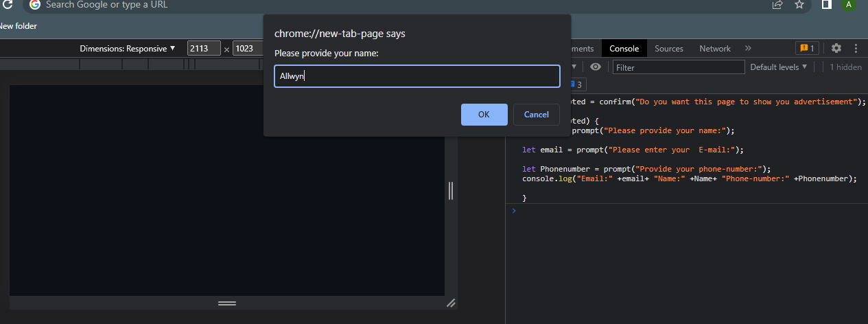This screenshot has width=868, height=324.
Task: Switch to the Network tab
Action: [x=715, y=48]
